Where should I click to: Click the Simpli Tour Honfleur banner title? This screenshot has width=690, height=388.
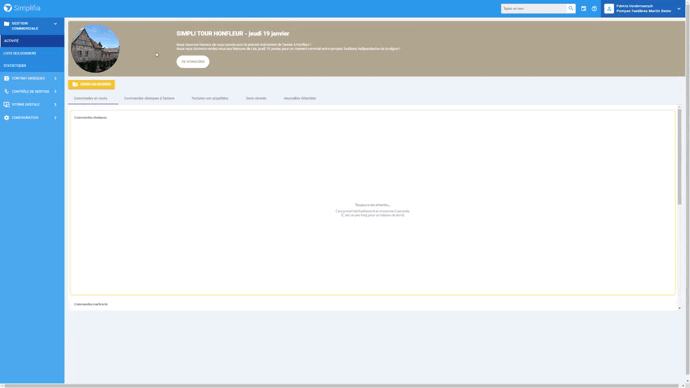click(x=233, y=33)
